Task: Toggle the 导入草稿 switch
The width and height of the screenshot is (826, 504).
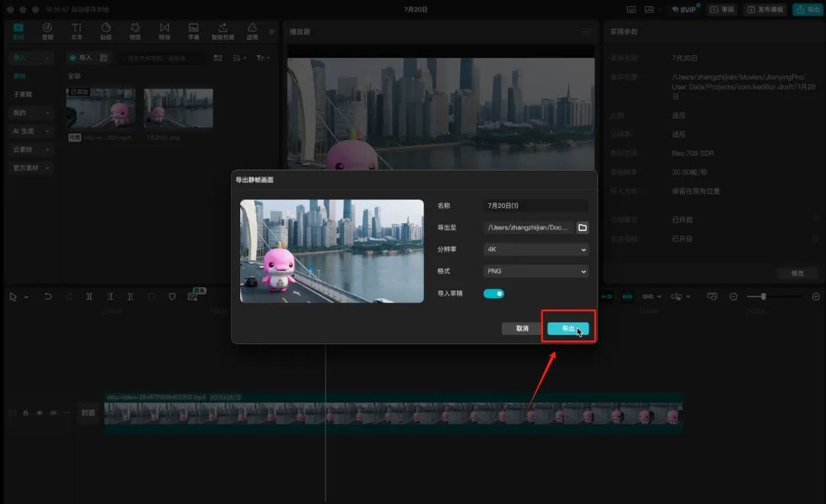Action: coord(494,294)
